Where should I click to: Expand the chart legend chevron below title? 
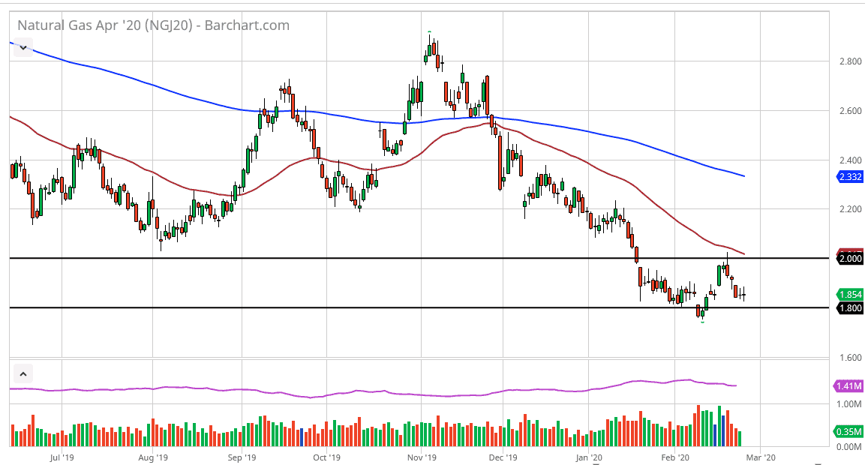[x=23, y=47]
